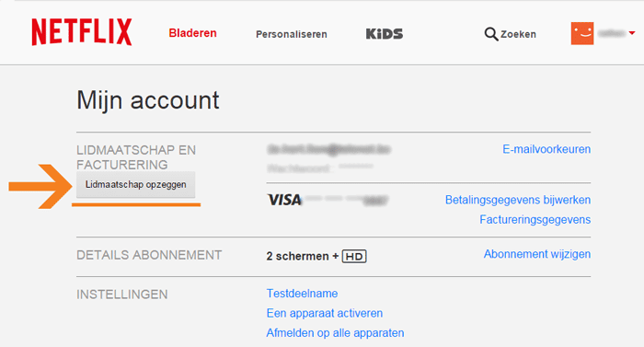Click Betalingsgegevens bijwerken link
Screen dimensions: 644x347
pos(517,200)
